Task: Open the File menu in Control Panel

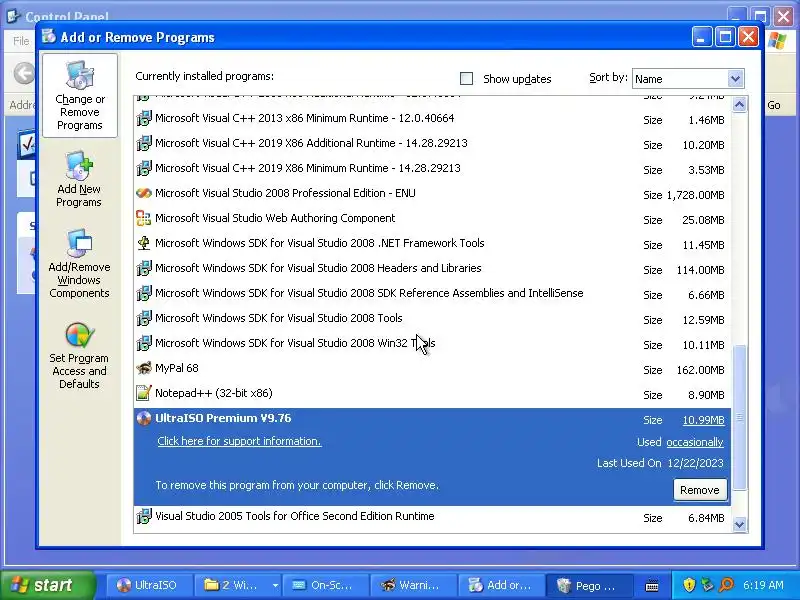Action: click(x=21, y=41)
